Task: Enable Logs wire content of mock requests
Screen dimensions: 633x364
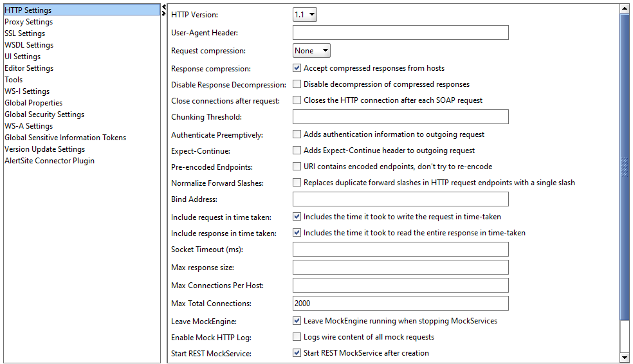Action: pos(297,336)
